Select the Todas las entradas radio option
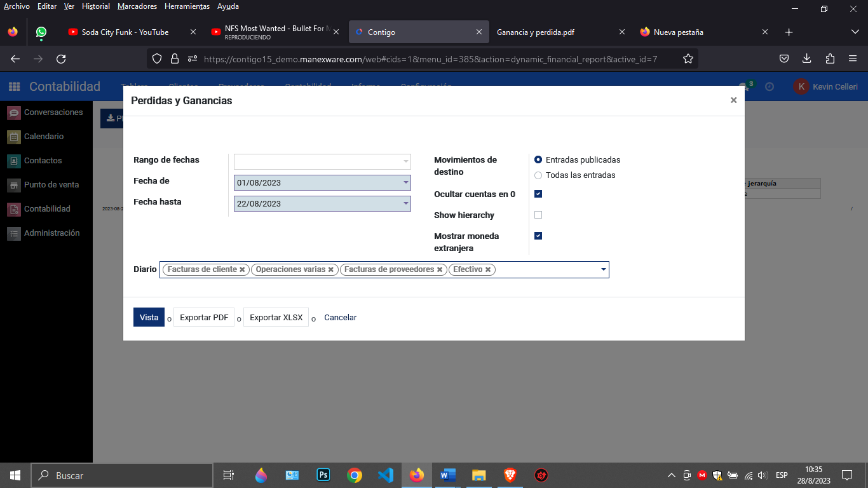This screenshot has width=868, height=488. pos(538,175)
